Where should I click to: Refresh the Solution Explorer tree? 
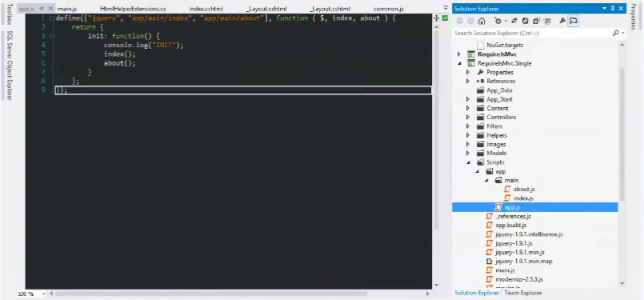pos(526,21)
